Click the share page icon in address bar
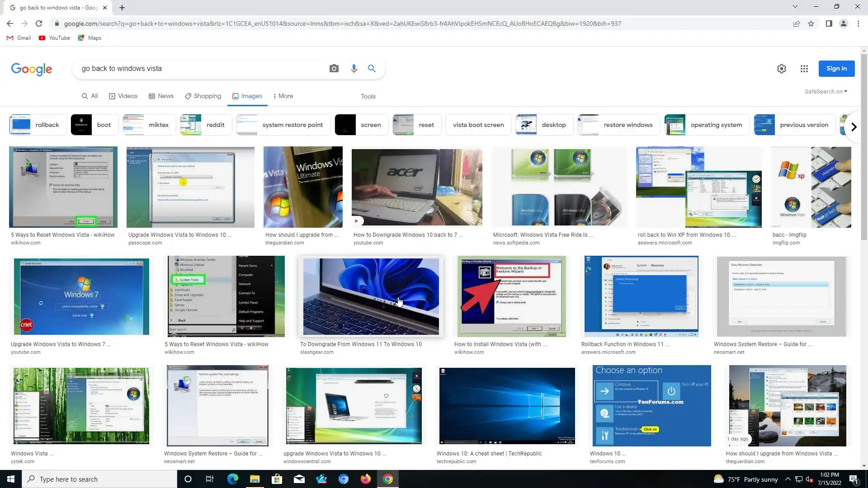This screenshot has width=868, height=488. click(796, 23)
